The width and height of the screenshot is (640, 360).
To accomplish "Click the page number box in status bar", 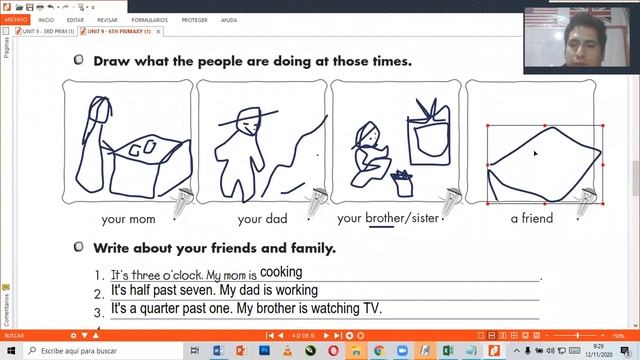I will pos(303,336).
